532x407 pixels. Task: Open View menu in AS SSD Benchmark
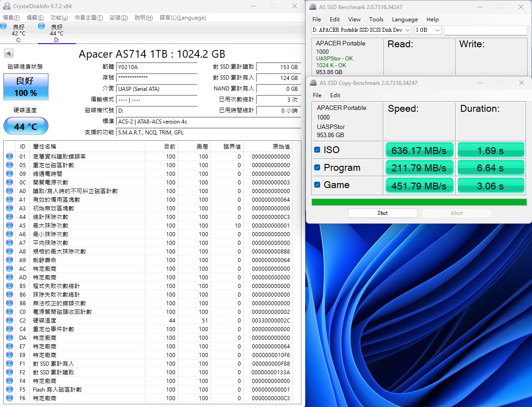354,20
